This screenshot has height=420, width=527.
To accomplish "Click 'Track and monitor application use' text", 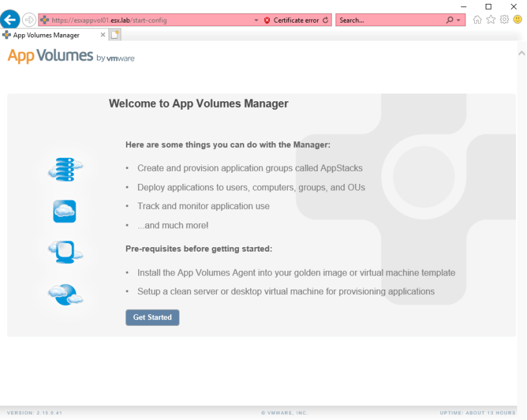I will point(203,206).
